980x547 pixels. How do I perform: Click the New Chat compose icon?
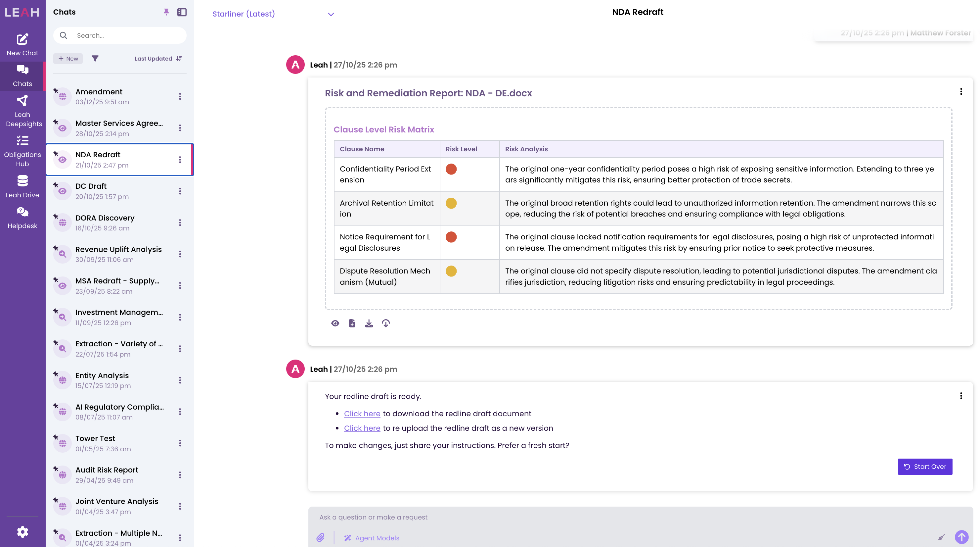(22, 39)
